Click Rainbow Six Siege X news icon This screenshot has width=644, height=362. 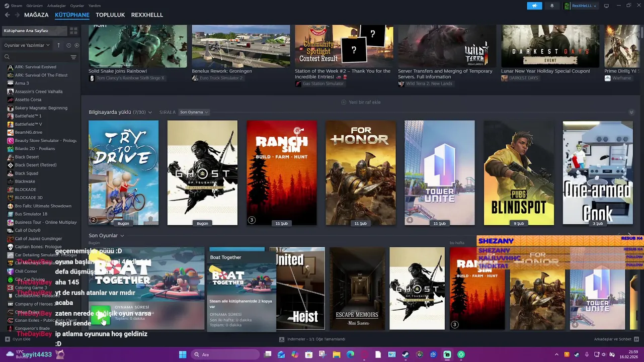click(x=92, y=78)
